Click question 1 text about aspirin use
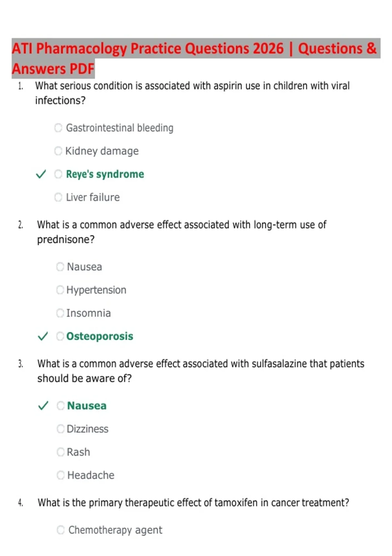Image resolution: width=392 pixels, height=556 pixels. 192,93
